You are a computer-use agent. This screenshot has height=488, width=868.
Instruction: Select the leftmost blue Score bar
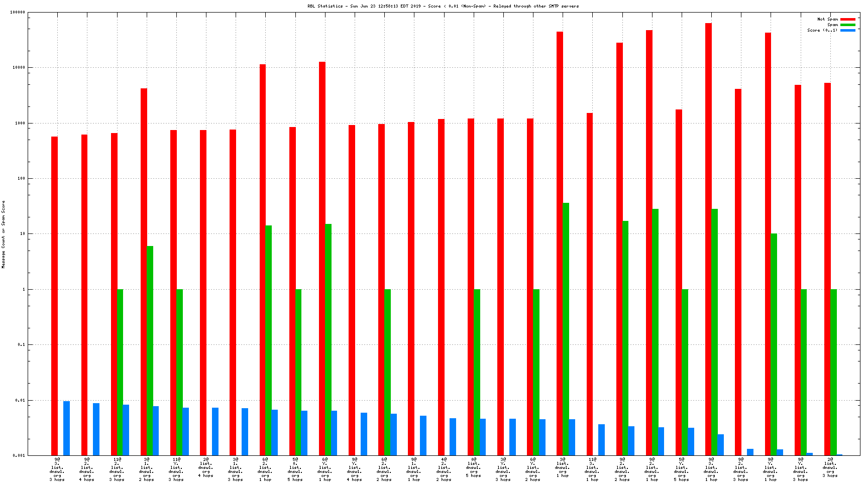(x=66, y=428)
